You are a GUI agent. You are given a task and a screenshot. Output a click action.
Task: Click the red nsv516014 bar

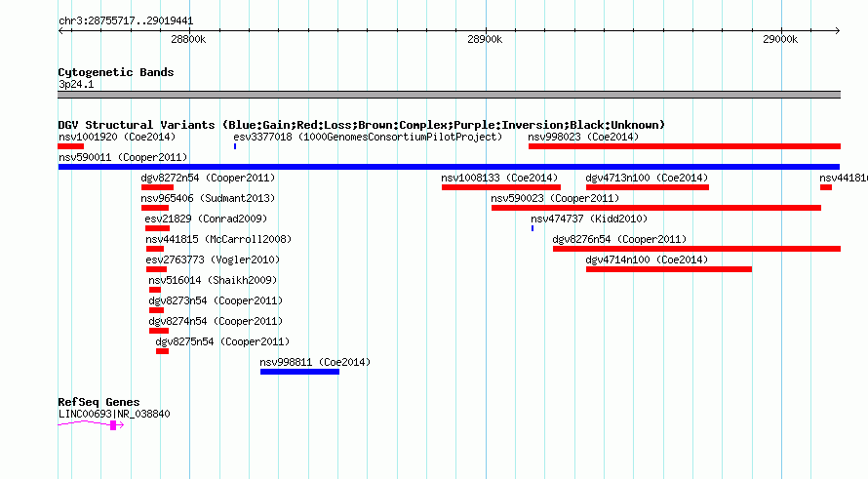click(x=155, y=290)
